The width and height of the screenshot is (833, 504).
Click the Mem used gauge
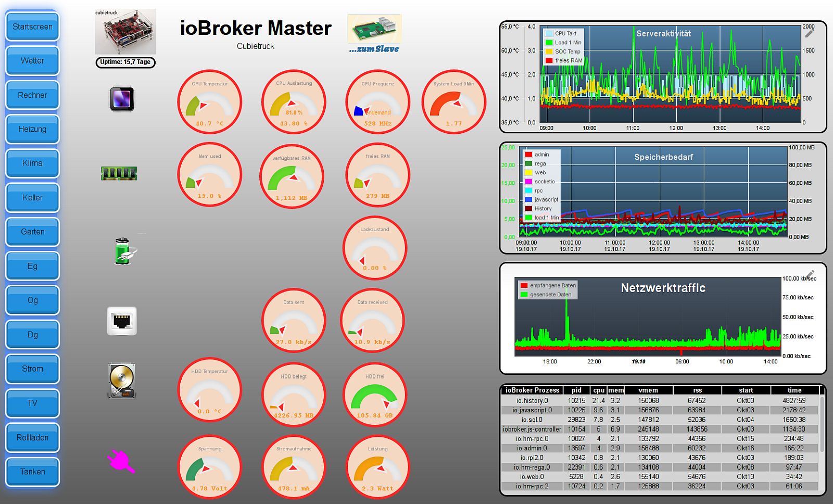(x=209, y=174)
